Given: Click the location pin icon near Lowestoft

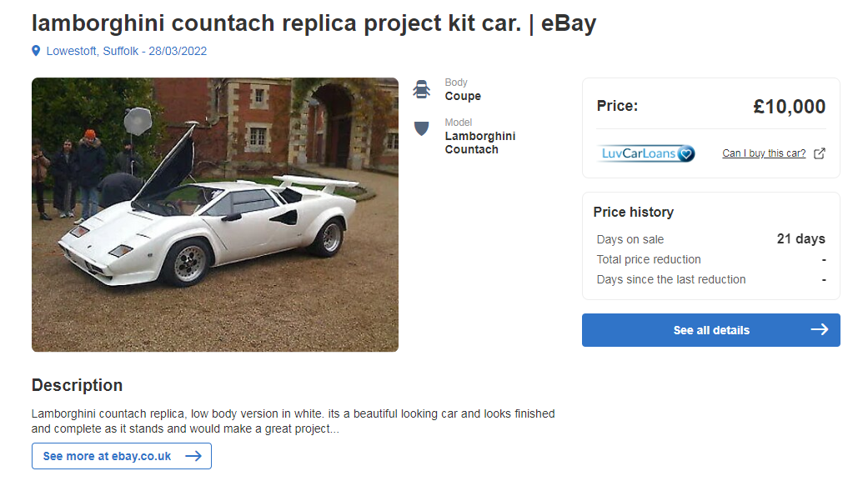Looking at the screenshot, I should pyautogui.click(x=36, y=51).
